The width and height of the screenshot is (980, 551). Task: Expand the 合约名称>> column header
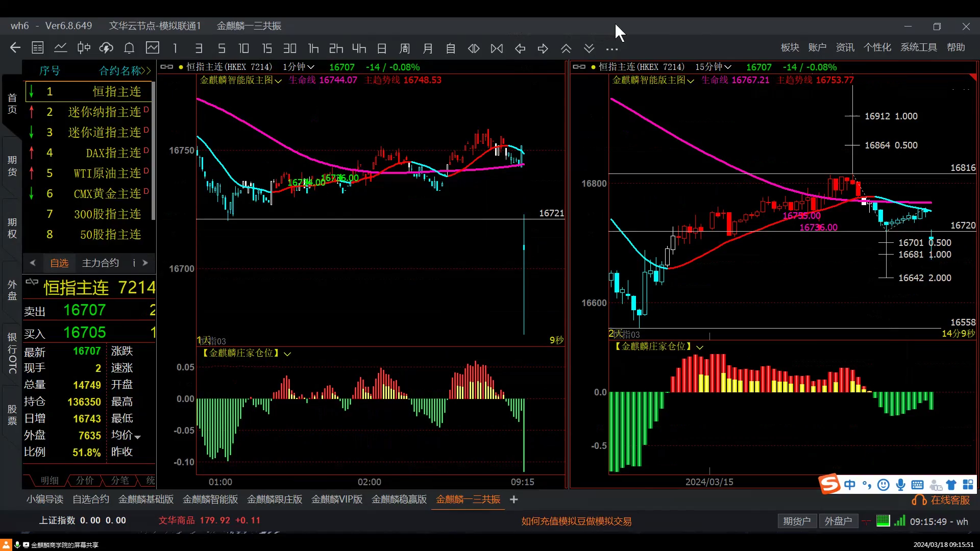pyautogui.click(x=125, y=70)
